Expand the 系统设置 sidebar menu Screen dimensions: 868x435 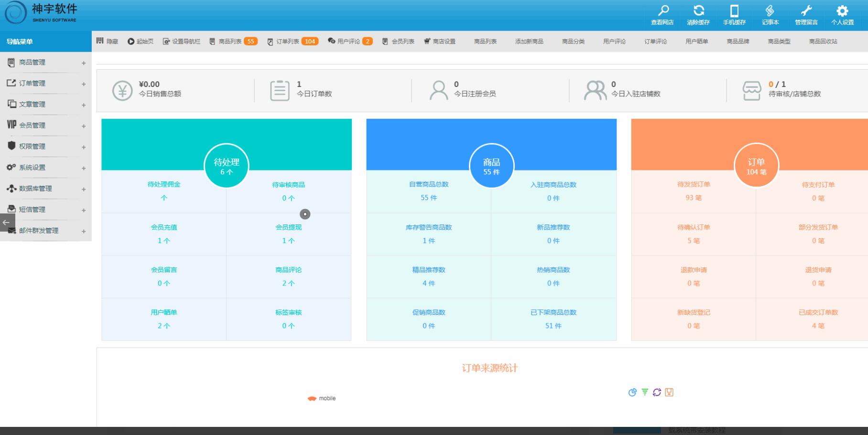point(45,168)
